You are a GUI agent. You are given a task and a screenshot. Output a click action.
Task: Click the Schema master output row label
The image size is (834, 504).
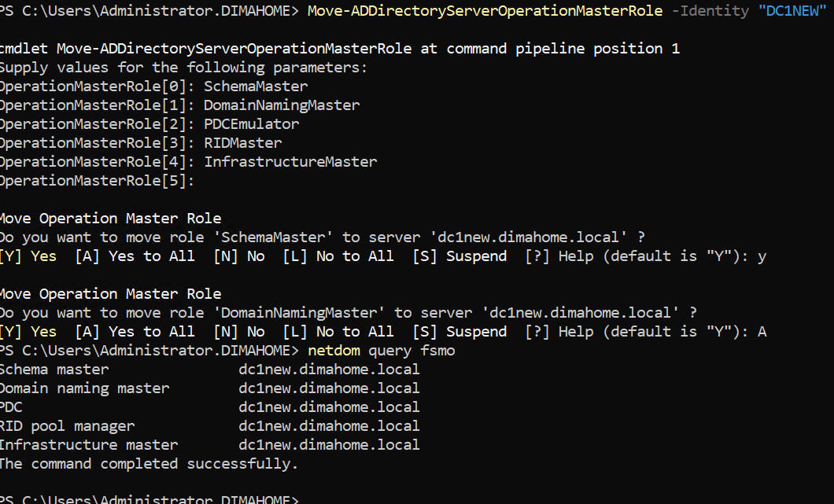point(54,370)
